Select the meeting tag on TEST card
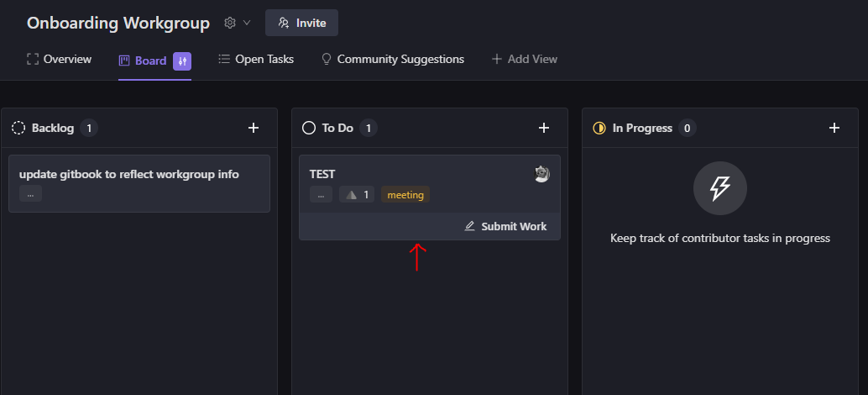 coord(405,194)
